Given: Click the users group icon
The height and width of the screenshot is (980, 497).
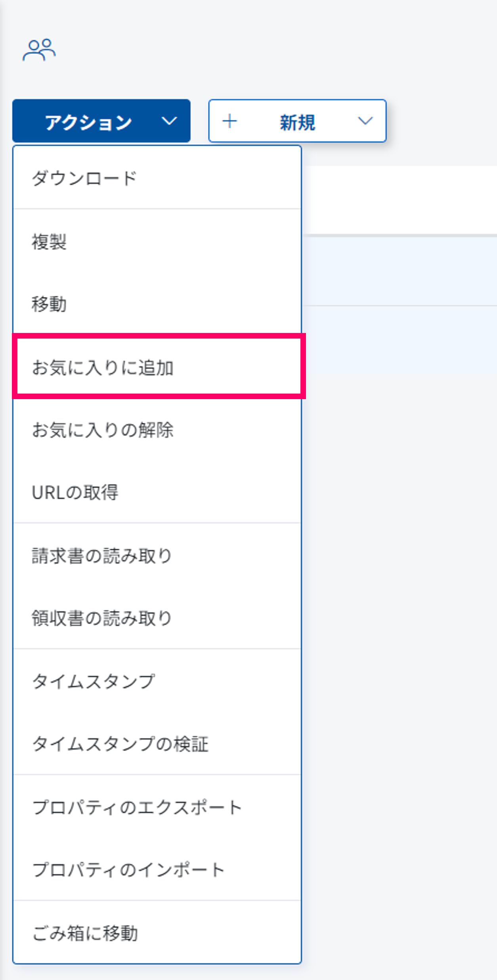Looking at the screenshot, I should click(39, 50).
